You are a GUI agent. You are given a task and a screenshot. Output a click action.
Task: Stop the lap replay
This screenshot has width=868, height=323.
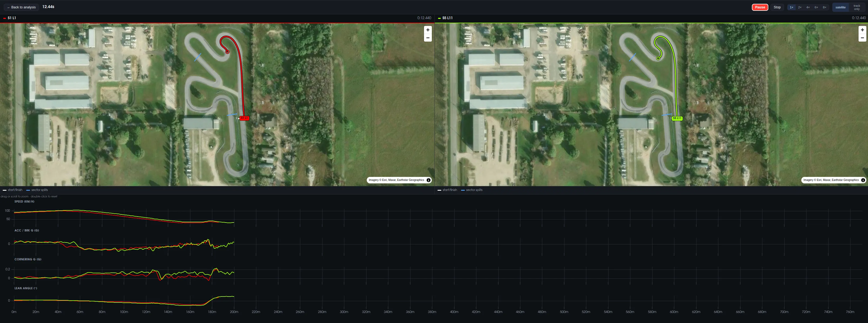777,7
